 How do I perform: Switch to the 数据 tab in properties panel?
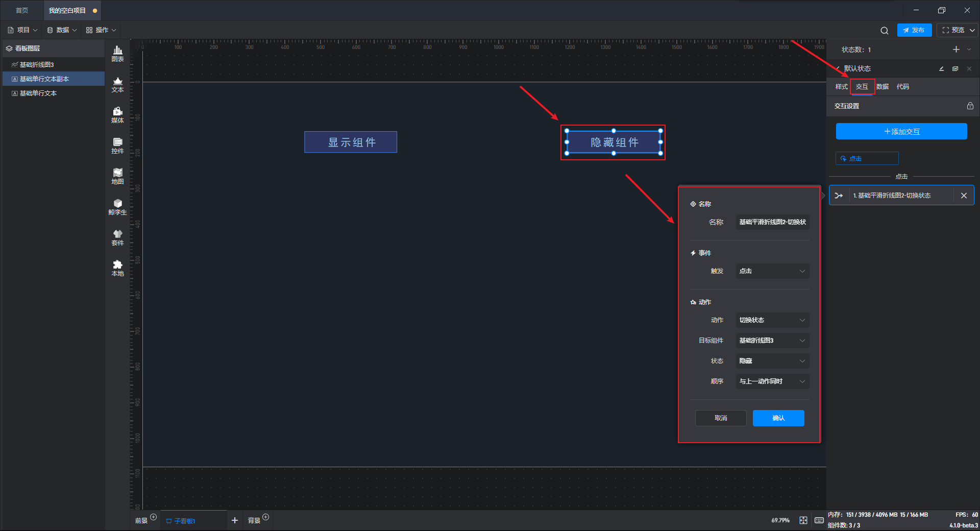point(883,87)
